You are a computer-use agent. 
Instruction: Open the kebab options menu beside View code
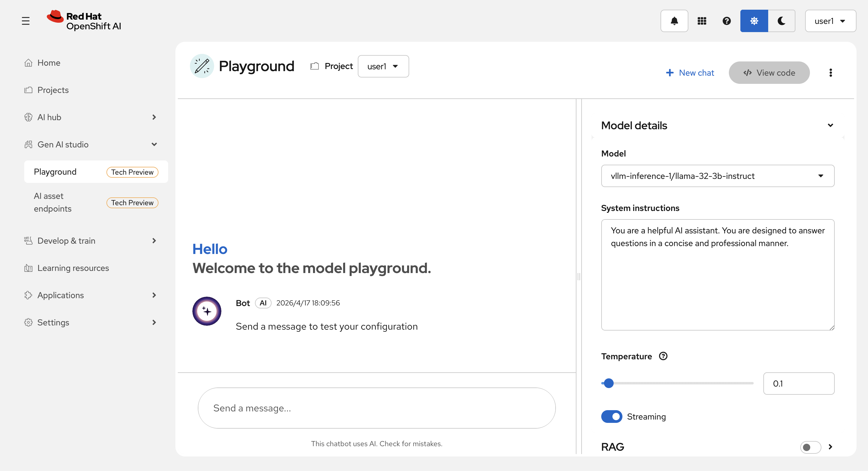coord(830,72)
